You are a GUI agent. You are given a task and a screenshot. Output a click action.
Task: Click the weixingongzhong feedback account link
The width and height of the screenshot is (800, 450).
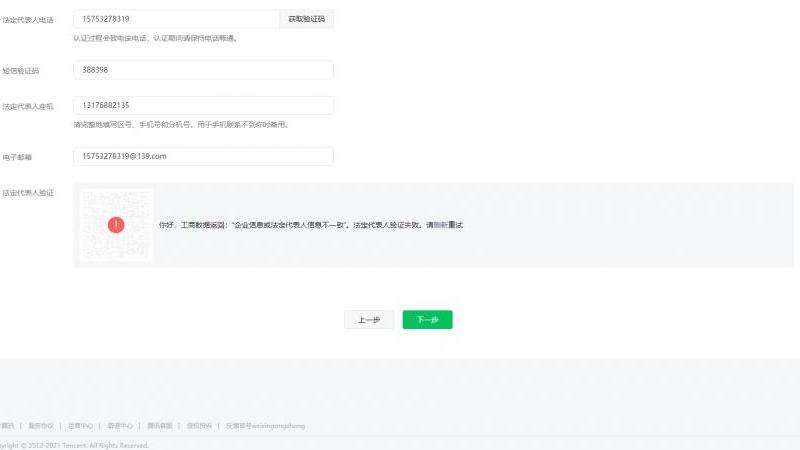click(x=265, y=425)
